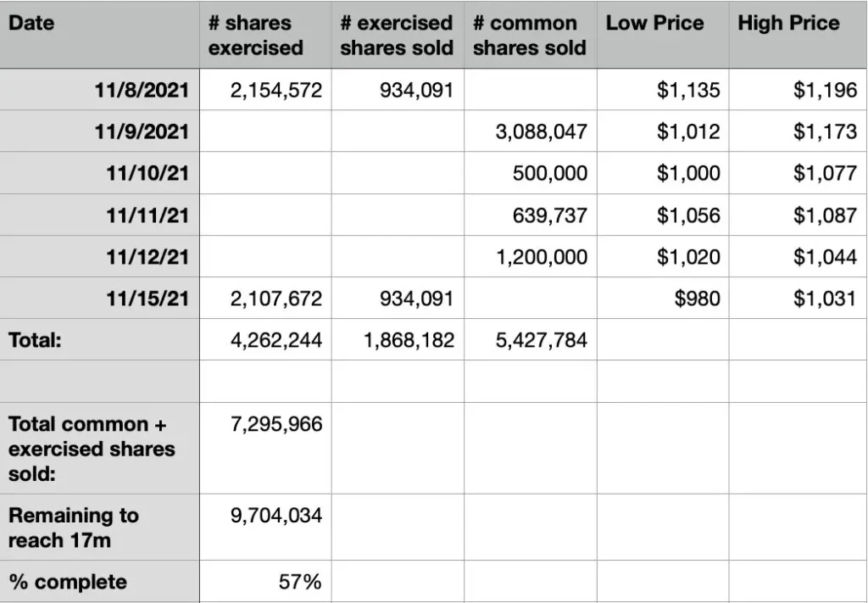Image resolution: width=868 pixels, height=603 pixels.
Task: Select the "# common shares sold" header
Action: pyautogui.click(x=529, y=36)
